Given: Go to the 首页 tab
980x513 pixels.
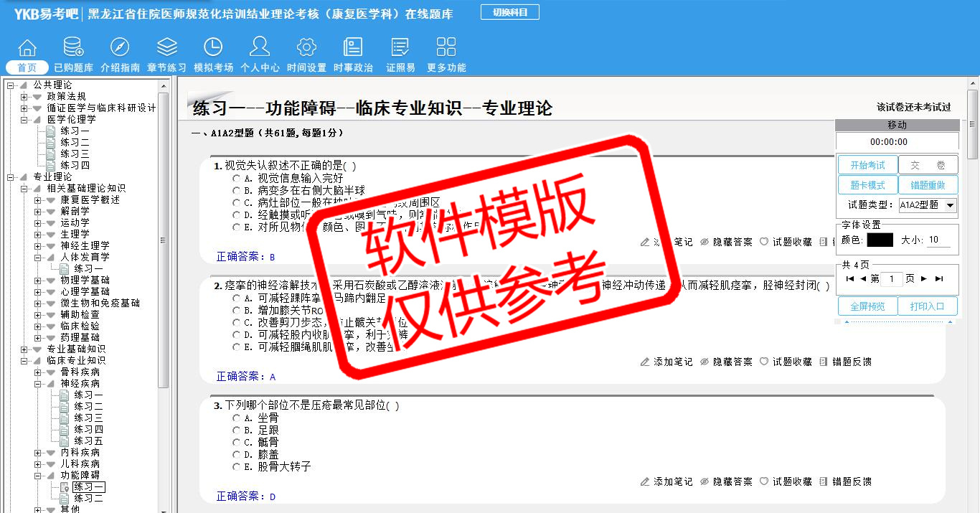Looking at the screenshot, I should click(27, 67).
